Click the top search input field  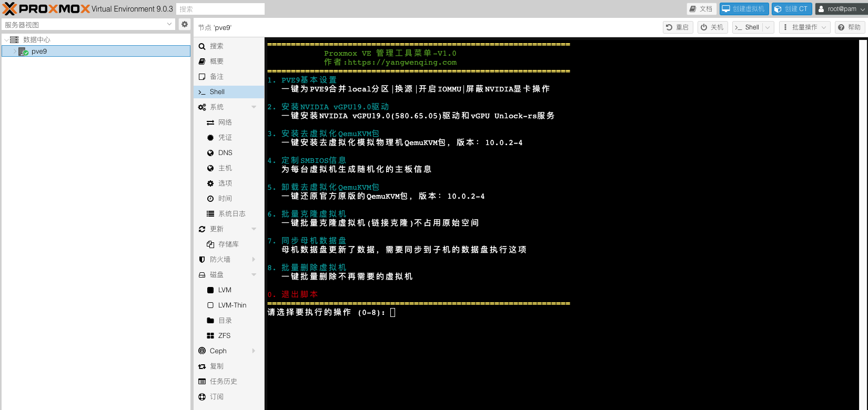click(220, 9)
